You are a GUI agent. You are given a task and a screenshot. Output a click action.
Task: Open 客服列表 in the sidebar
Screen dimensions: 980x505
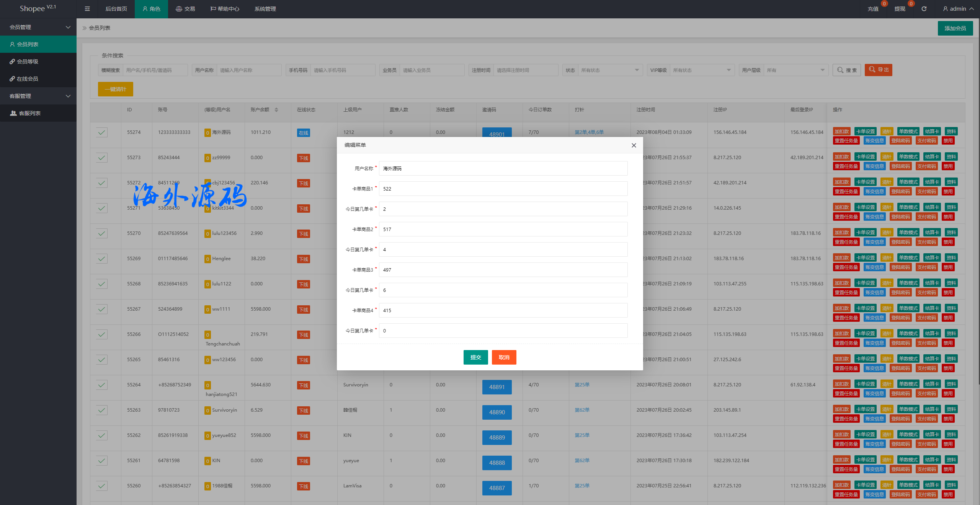pos(30,113)
